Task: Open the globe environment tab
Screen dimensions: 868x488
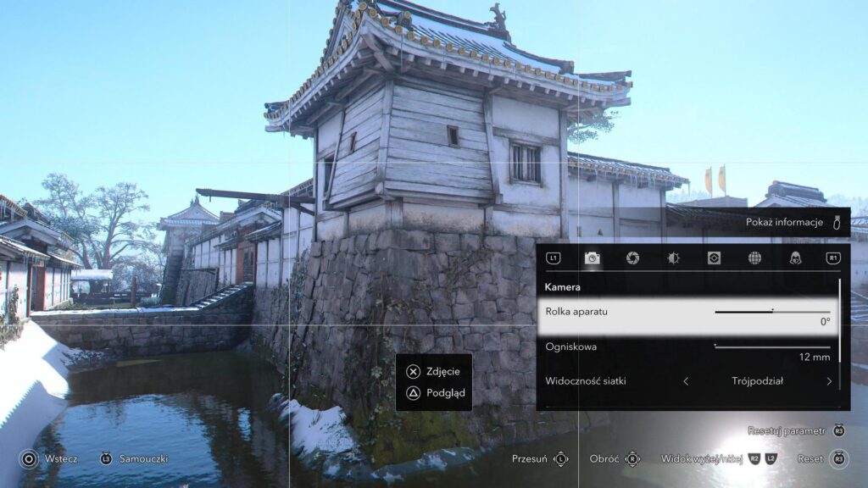Action: tap(754, 258)
